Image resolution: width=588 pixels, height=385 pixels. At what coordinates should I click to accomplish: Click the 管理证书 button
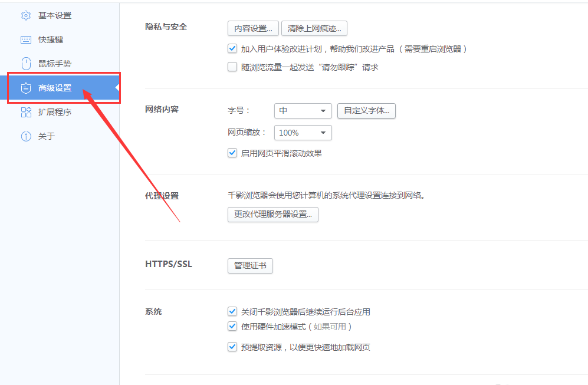pos(250,266)
